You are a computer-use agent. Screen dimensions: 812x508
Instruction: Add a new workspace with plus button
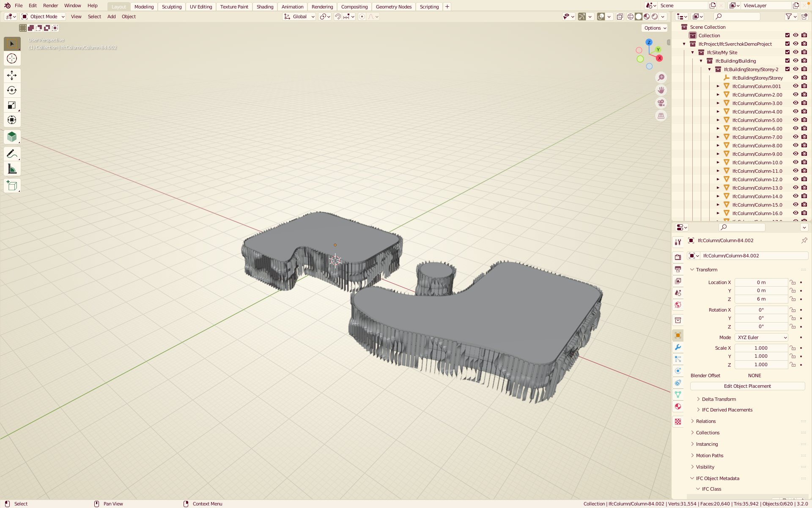pos(447,7)
